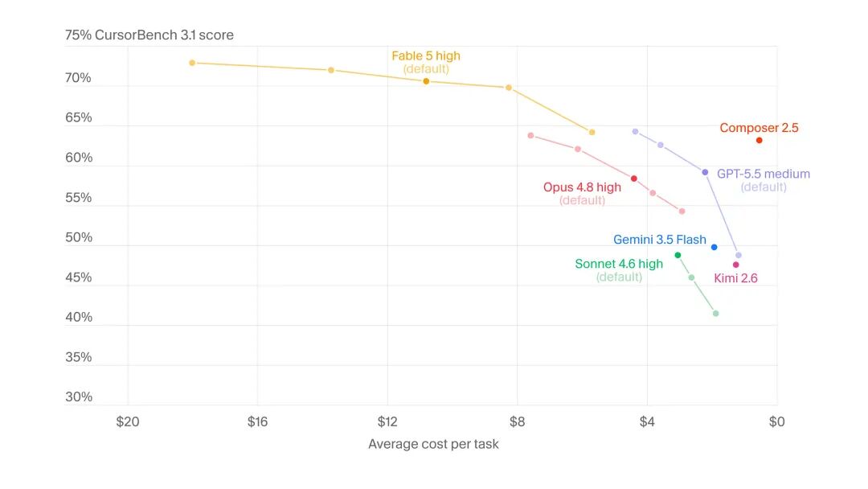868x489 pixels.
Task: Click the Average cost per task axis title
Action: [x=433, y=444]
